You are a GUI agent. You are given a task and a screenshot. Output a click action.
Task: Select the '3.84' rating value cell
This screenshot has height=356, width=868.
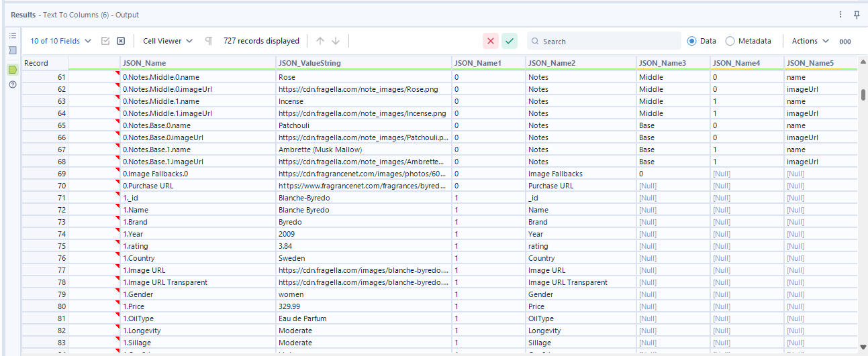(x=364, y=246)
